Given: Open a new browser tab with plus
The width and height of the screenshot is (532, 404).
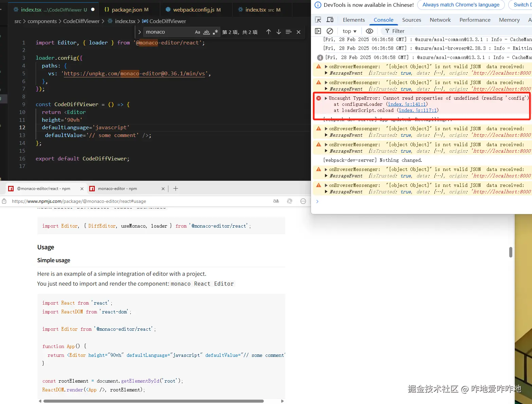Looking at the screenshot, I should pos(176,189).
